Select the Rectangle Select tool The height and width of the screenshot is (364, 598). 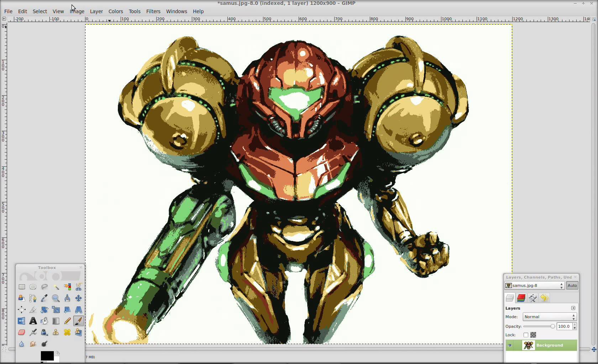pyautogui.click(x=22, y=287)
